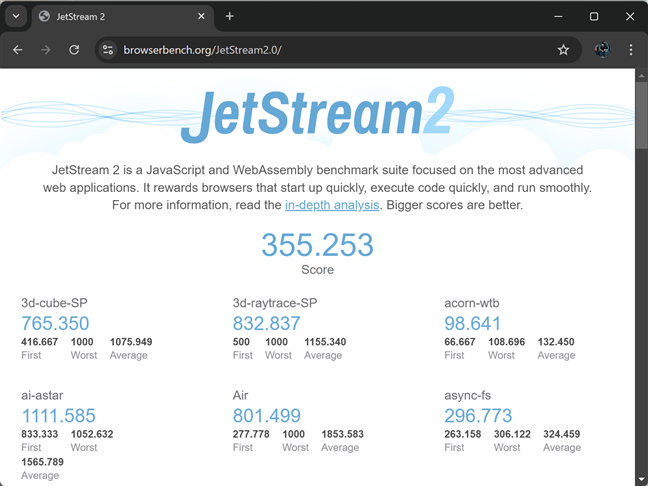Click ai-astar worst value 1052.632
Image resolution: width=648 pixels, height=486 pixels.
coord(92,434)
